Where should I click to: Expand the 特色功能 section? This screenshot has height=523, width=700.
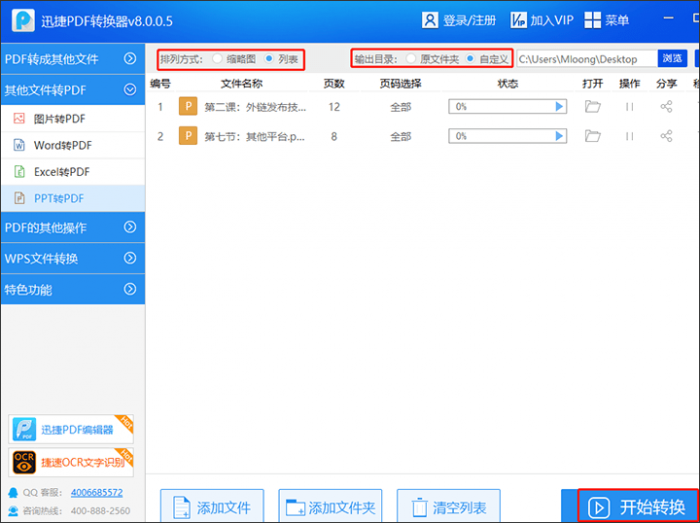point(73,290)
